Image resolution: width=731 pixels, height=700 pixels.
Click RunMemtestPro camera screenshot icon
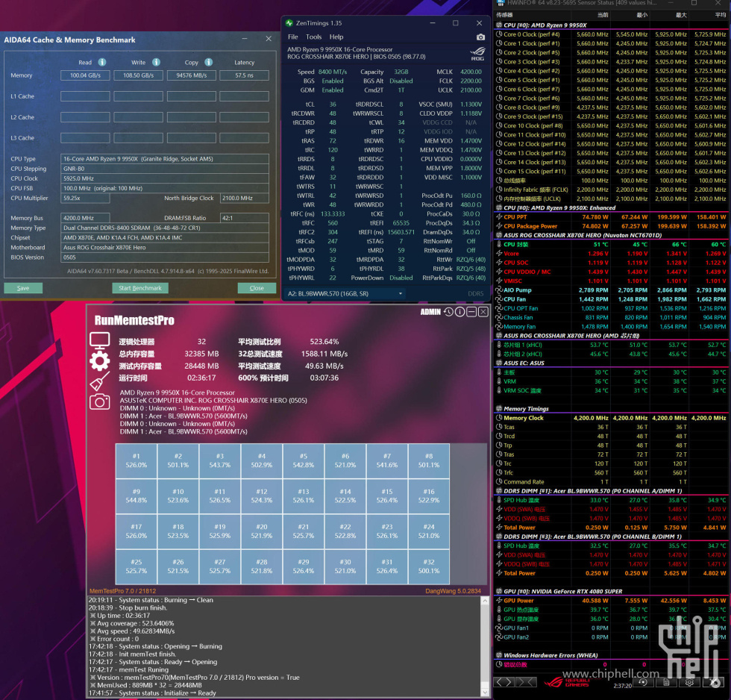tap(99, 401)
